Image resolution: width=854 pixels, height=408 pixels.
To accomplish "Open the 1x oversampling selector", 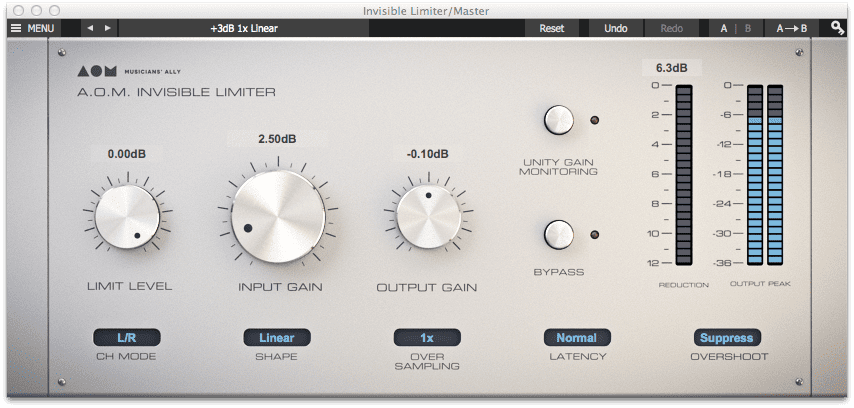I will (x=427, y=338).
